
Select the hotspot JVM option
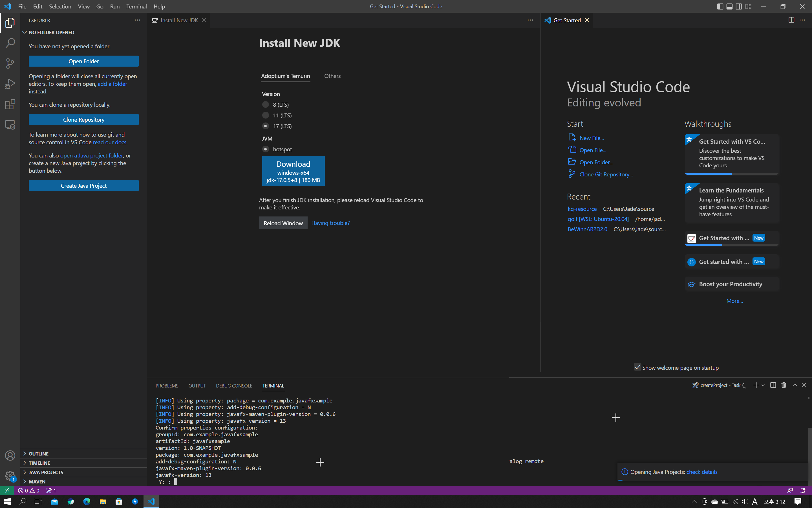point(265,149)
